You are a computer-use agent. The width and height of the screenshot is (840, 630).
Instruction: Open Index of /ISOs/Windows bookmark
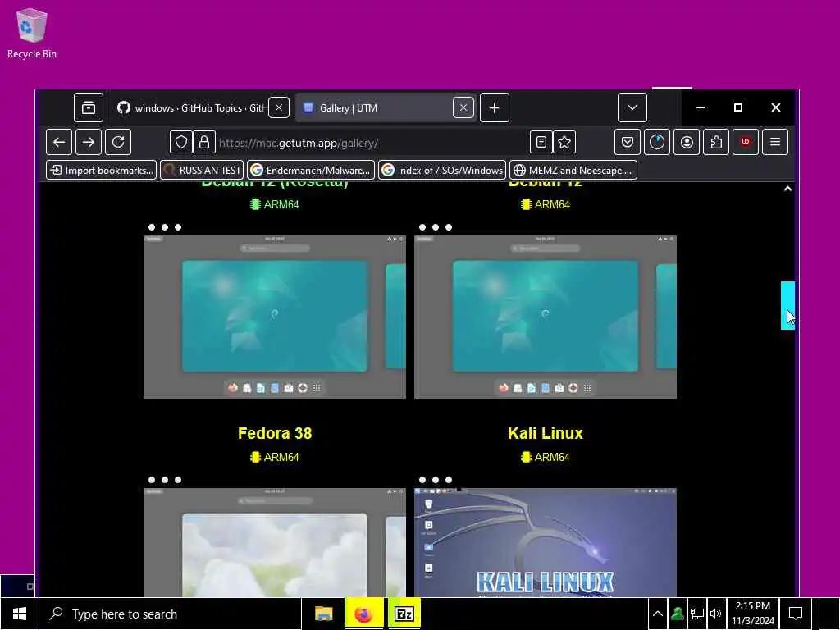tap(442, 171)
